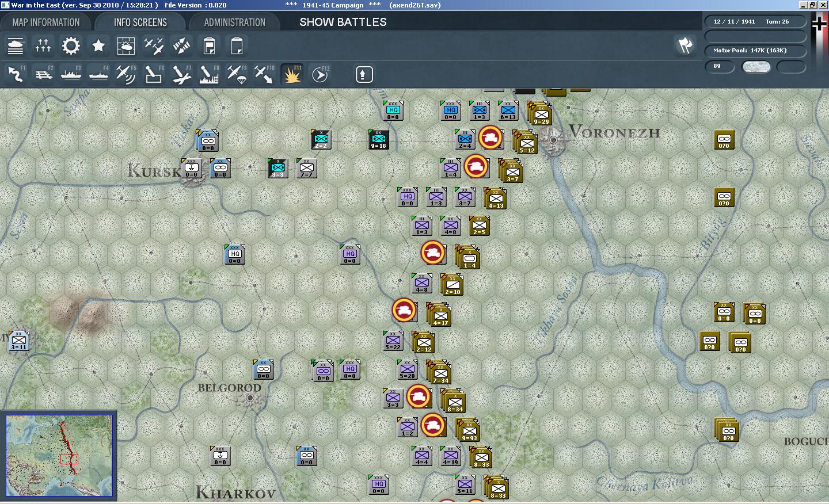Select the purple 5=20 infantry counter

point(407,370)
